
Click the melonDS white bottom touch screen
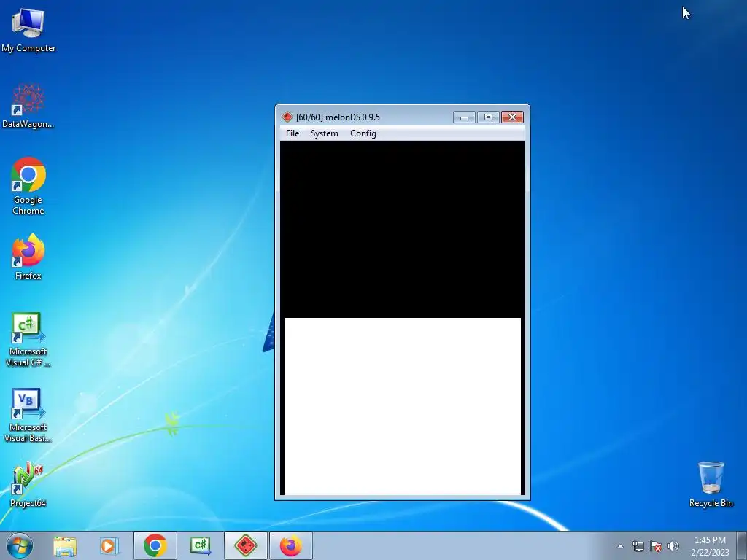(x=403, y=406)
